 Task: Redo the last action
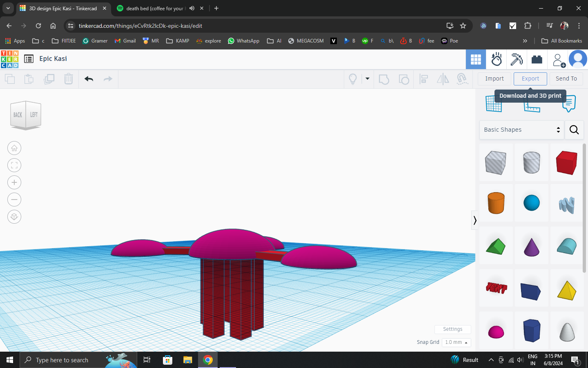[108, 79]
